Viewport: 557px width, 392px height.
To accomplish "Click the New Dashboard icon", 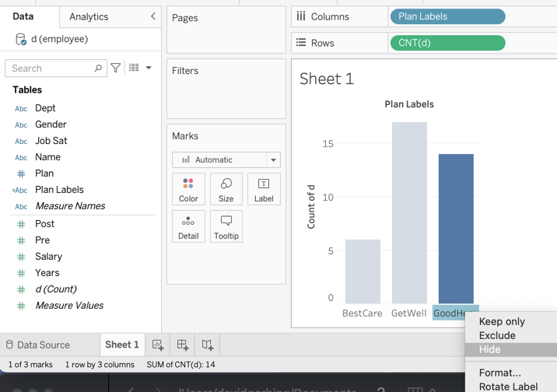I will click(183, 345).
